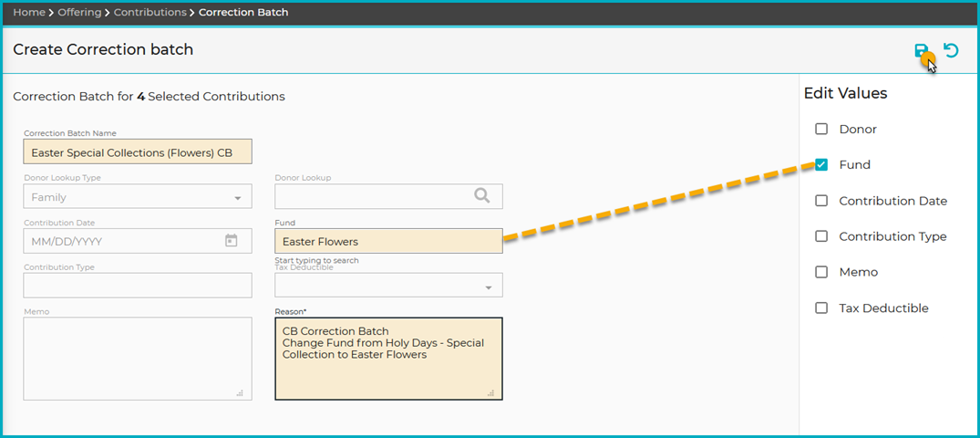Click the Create Correction batch title
The height and width of the screenshot is (438, 980).
point(103,49)
